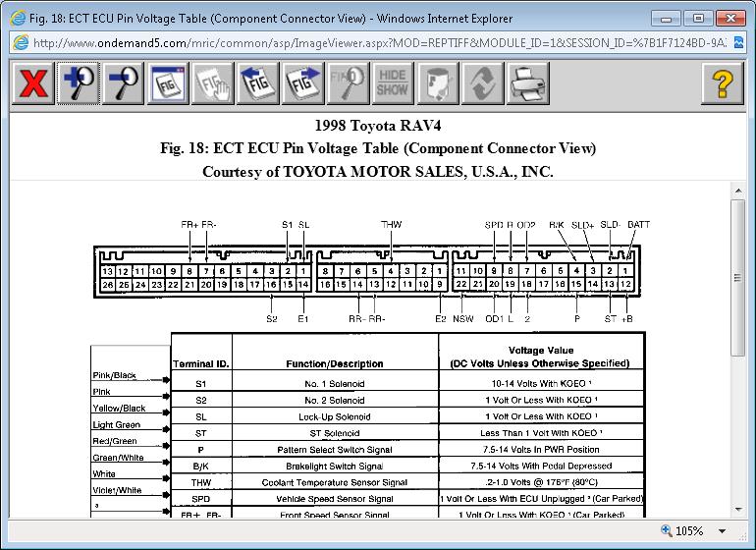Click the vertical scrollbar thumb
This screenshot has height=550, width=756.
tap(738, 278)
